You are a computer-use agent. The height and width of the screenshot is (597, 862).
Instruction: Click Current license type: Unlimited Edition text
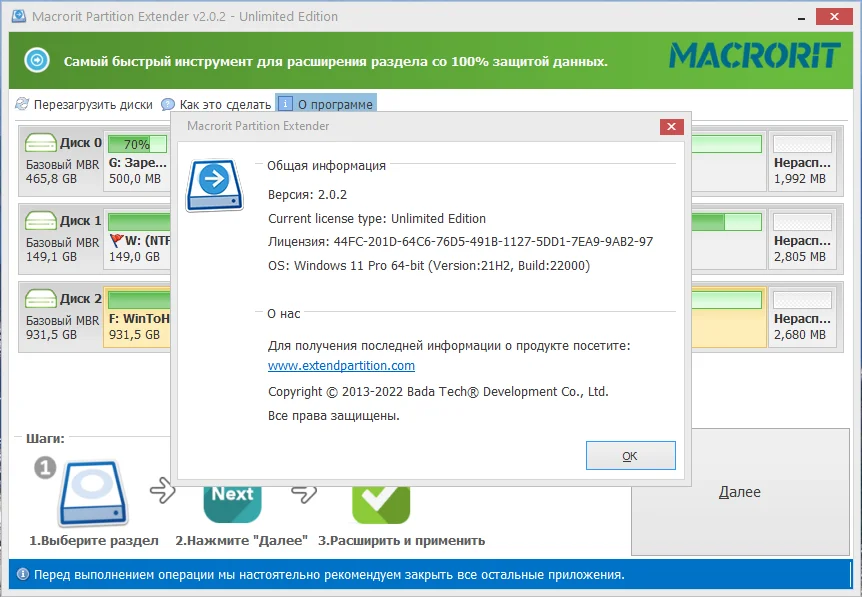pyautogui.click(x=377, y=218)
